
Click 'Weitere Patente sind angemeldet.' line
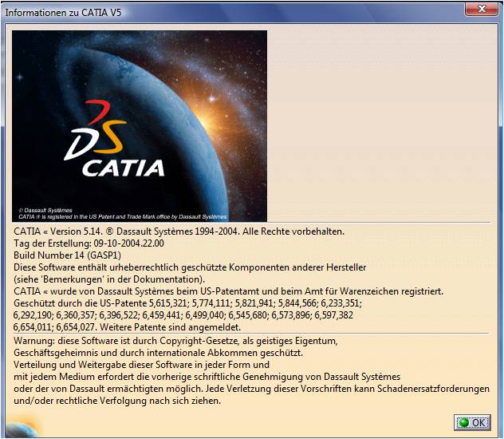tap(127, 327)
